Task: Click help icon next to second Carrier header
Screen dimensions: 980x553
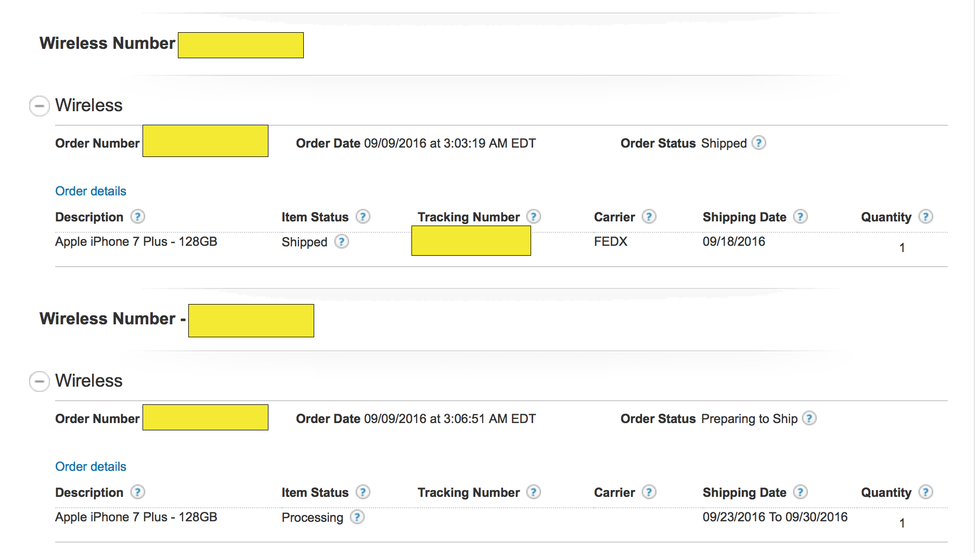Action: point(649,492)
